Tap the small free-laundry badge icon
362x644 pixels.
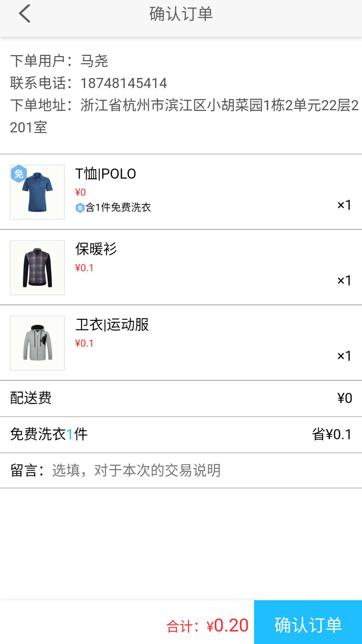click(80, 208)
